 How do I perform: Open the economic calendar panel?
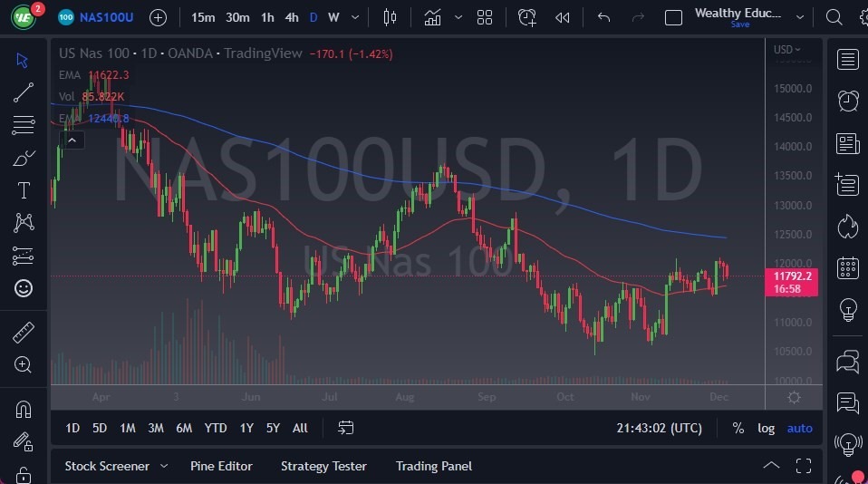coord(847,268)
